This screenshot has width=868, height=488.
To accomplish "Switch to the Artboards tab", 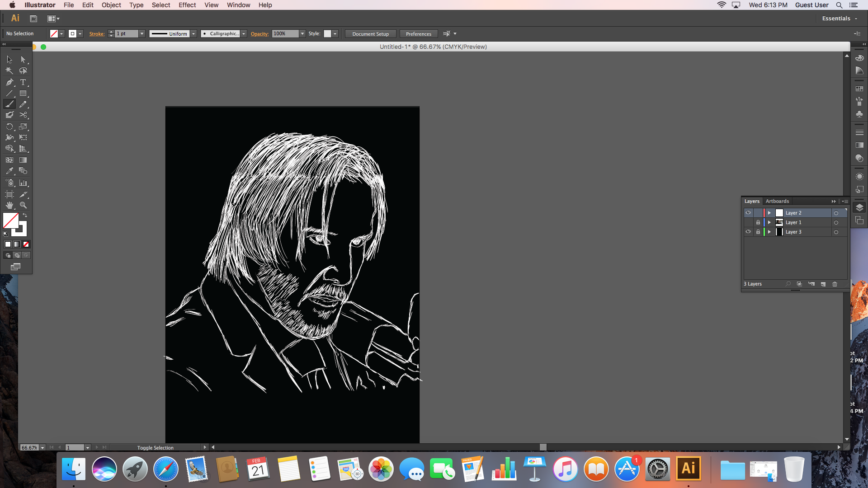I will pos(777,201).
